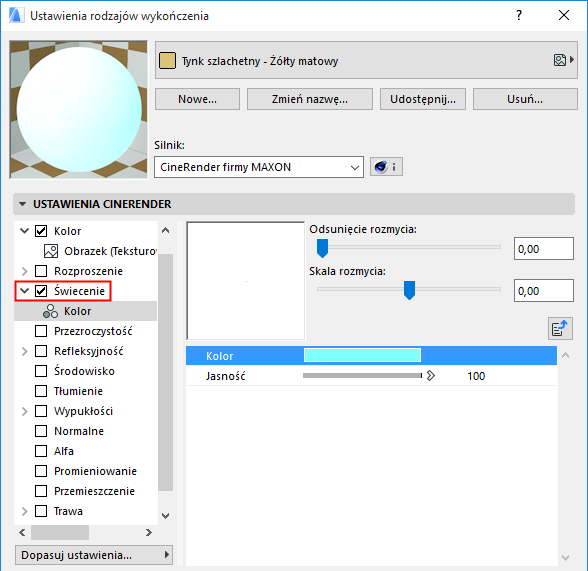Click the white texture preview box

click(246, 280)
